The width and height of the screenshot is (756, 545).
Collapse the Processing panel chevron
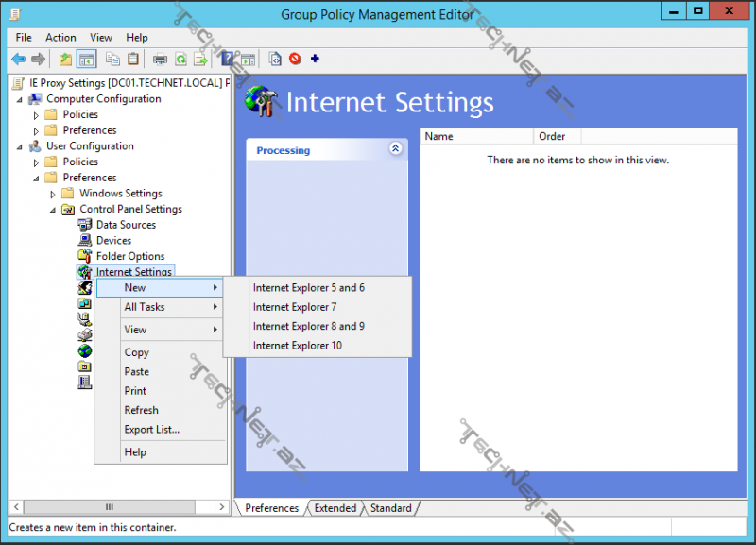pos(395,149)
